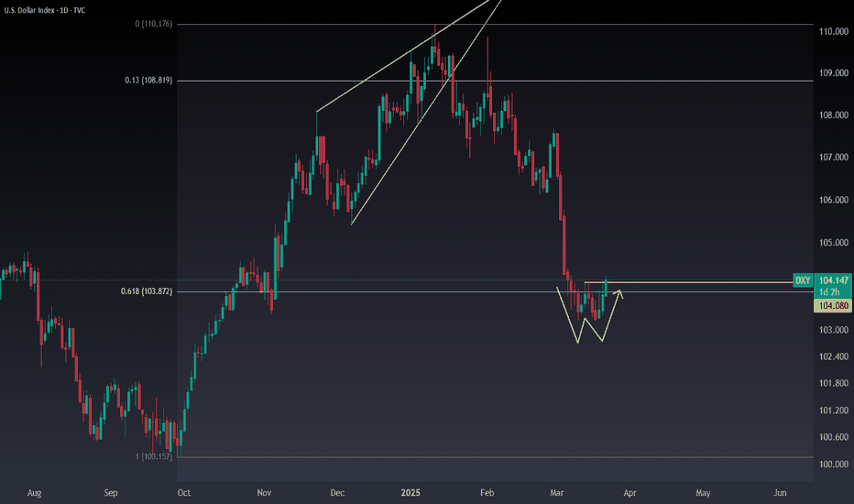Click the chart title 'U.S. Dollar Index · 1D · TVC'
Viewport: 854px width, 504px height.
tap(45, 10)
